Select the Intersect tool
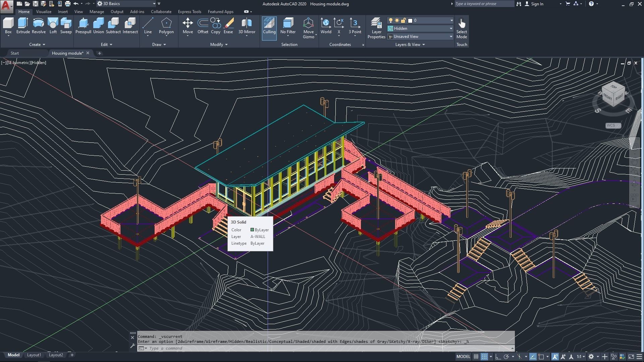644x362 pixels. pyautogui.click(x=130, y=26)
